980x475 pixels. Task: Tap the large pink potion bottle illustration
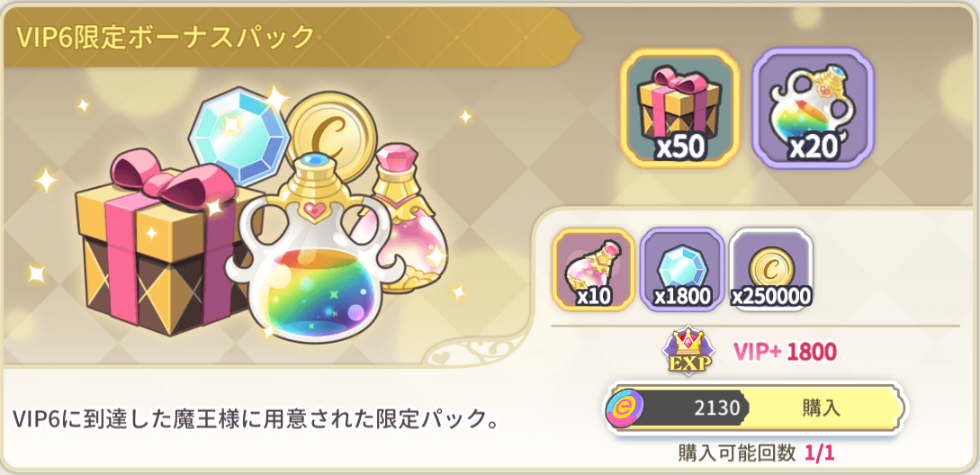(409, 219)
